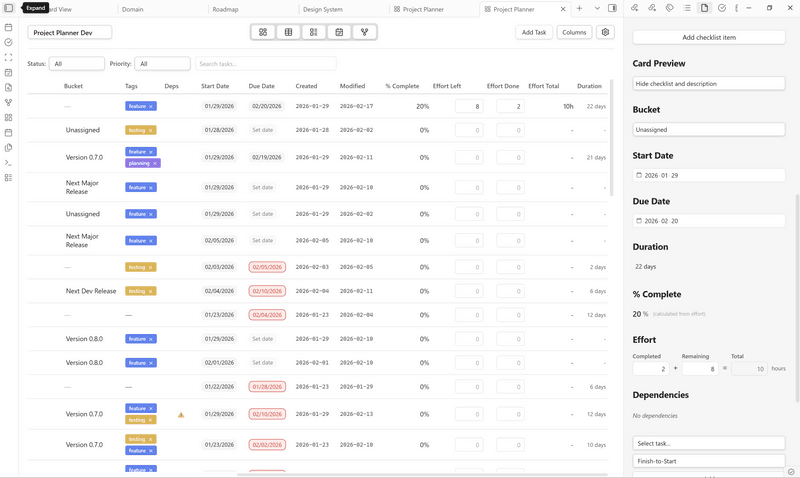Switch to the Domain tab
This screenshot has height=478, width=800.
point(133,9)
